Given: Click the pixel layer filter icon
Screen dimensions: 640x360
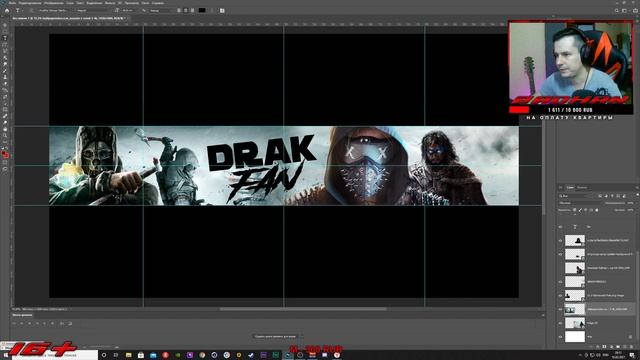Looking at the screenshot, I should 600,196.
